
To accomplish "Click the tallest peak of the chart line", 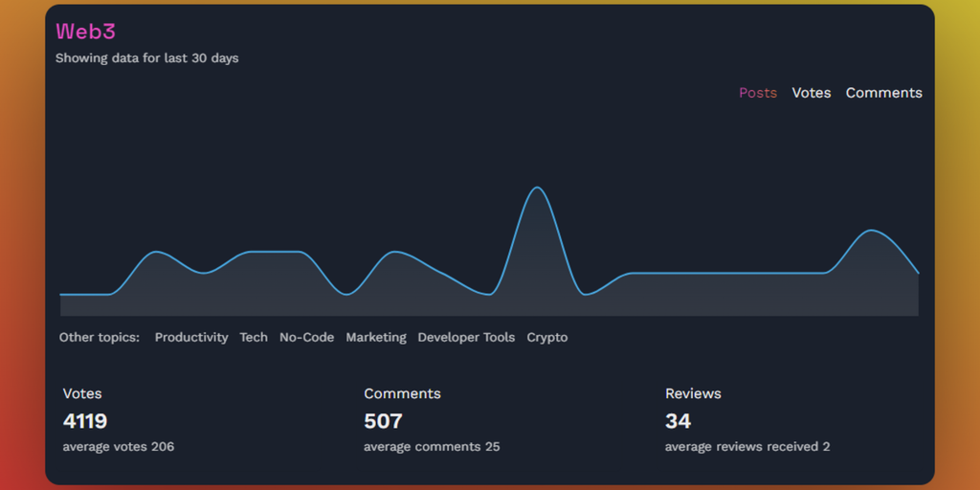I will click(537, 188).
